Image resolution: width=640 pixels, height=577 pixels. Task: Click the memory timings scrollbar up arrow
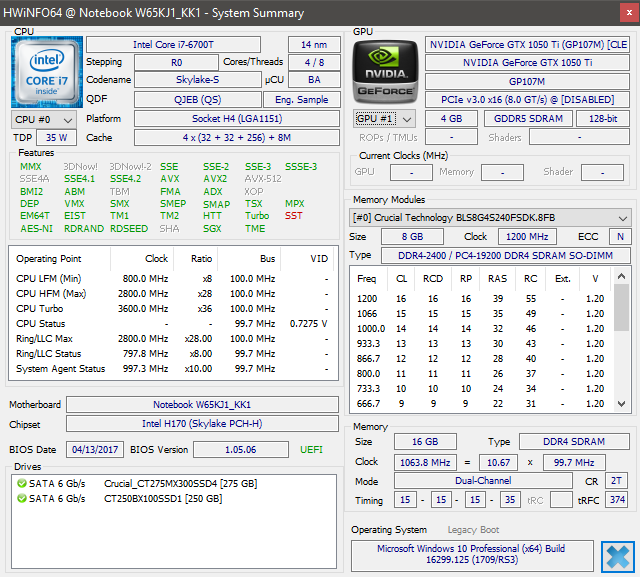click(x=623, y=275)
